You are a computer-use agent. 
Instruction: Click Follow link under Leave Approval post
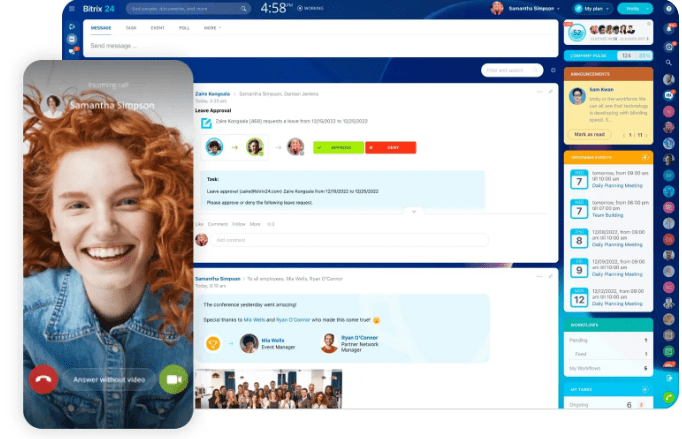coord(239,224)
